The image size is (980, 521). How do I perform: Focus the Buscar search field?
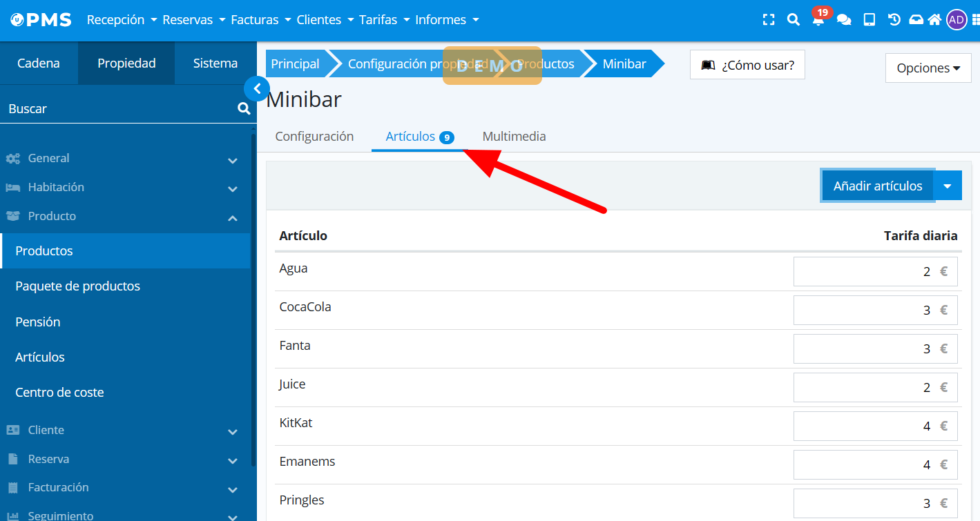tap(117, 108)
